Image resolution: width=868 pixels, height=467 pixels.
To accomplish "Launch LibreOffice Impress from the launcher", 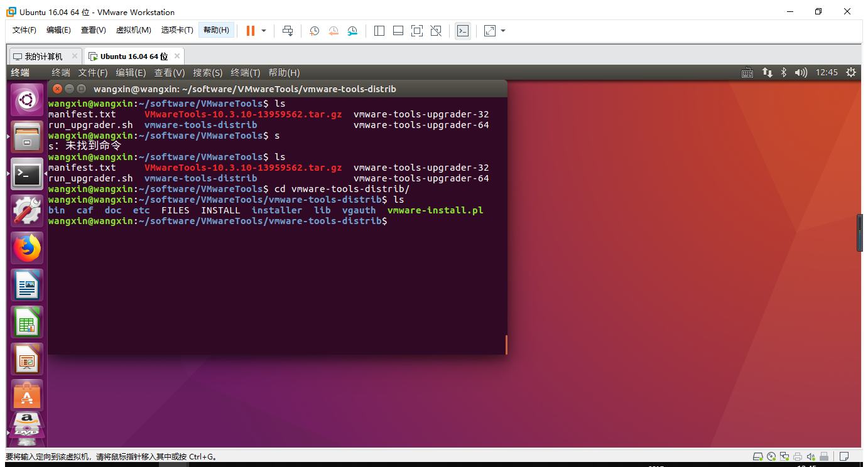I will 27,359.
